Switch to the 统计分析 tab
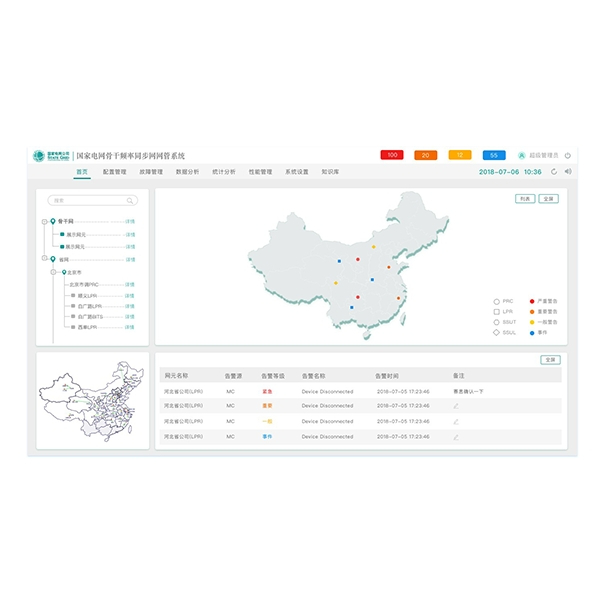This screenshot has height=600, width=600. (x=224, y=172)
